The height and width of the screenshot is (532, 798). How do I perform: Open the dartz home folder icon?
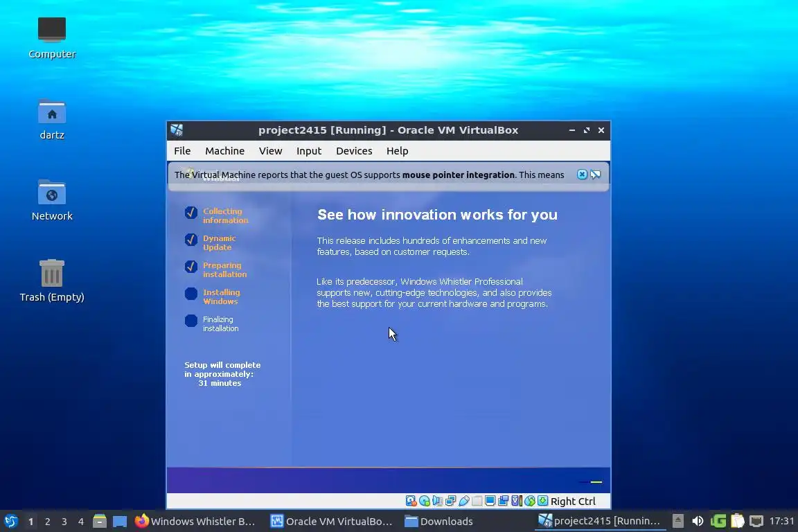[x=52, y=120]
